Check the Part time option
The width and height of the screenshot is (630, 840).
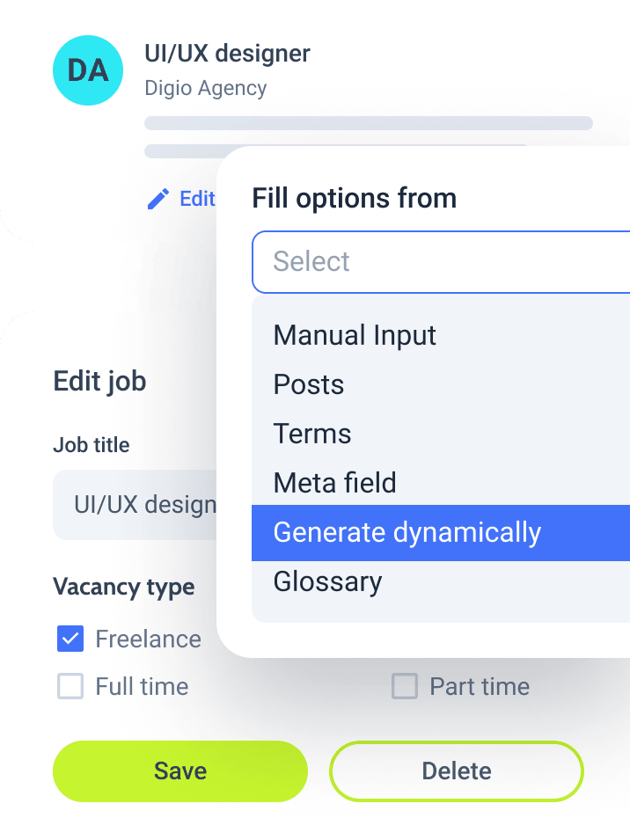405,687
